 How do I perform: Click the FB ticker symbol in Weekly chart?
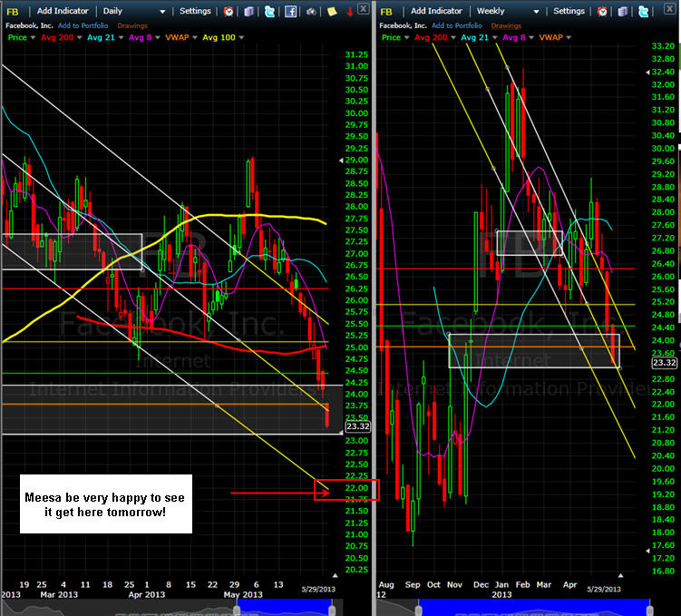coord(386,12)
